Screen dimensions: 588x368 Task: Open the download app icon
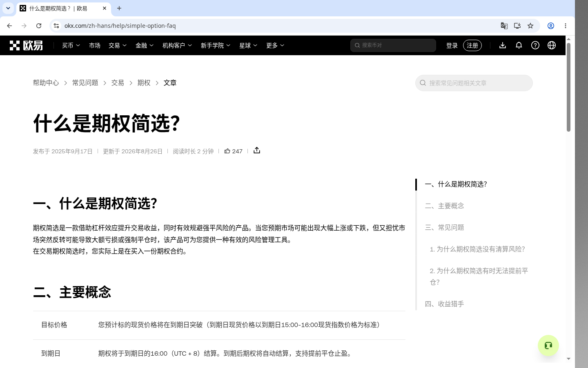(x=503, y=45)
